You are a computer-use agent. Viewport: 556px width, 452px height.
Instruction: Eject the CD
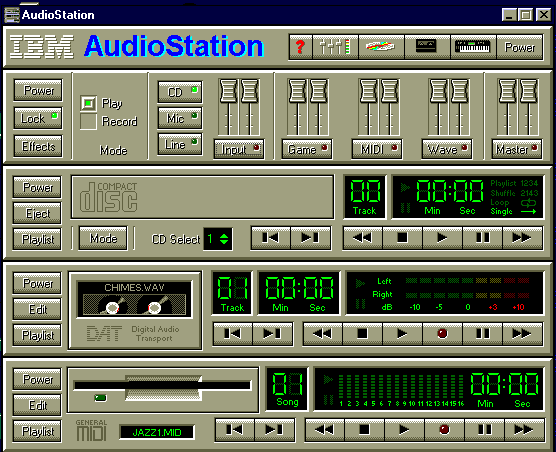click(x=38, y=213)
